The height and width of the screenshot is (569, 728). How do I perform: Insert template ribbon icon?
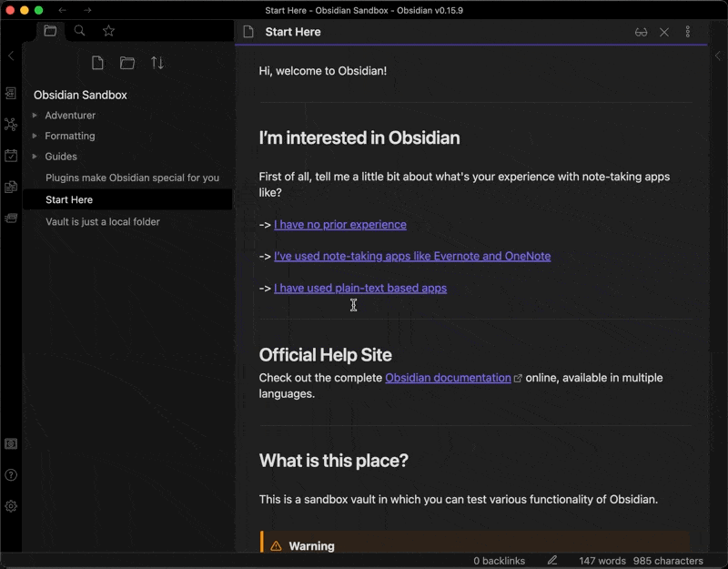(x=11, y=187)
